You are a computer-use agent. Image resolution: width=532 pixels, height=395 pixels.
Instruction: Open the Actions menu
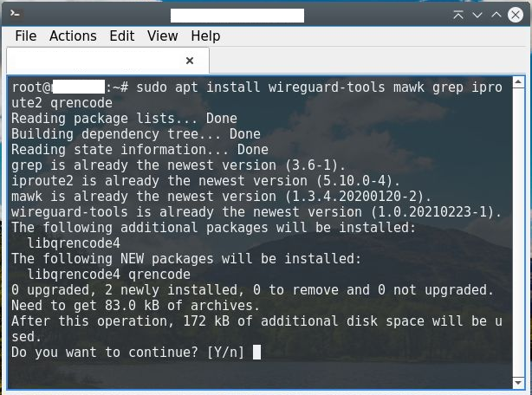pos(73,36)
